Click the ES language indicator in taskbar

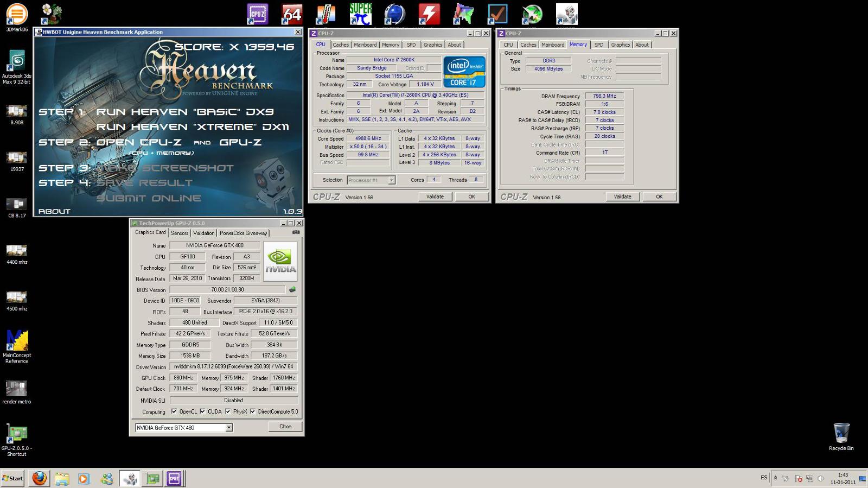pyautogui.click(x=764, y=478)
